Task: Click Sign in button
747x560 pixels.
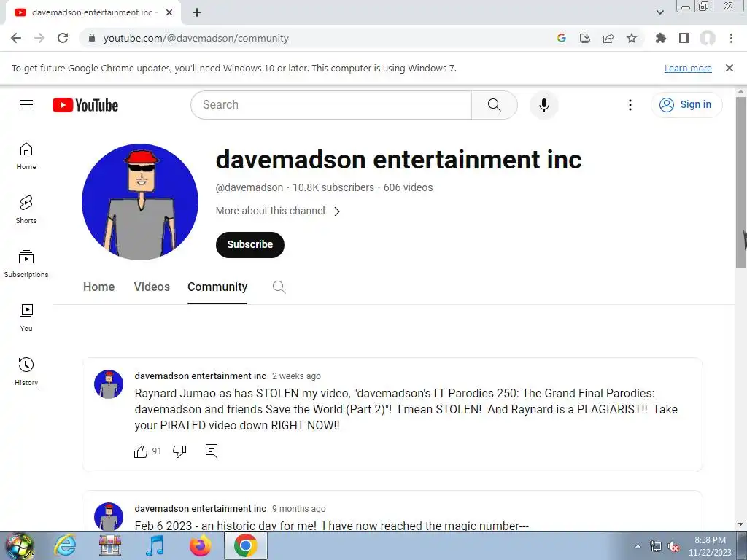Action: click(686, 105)
